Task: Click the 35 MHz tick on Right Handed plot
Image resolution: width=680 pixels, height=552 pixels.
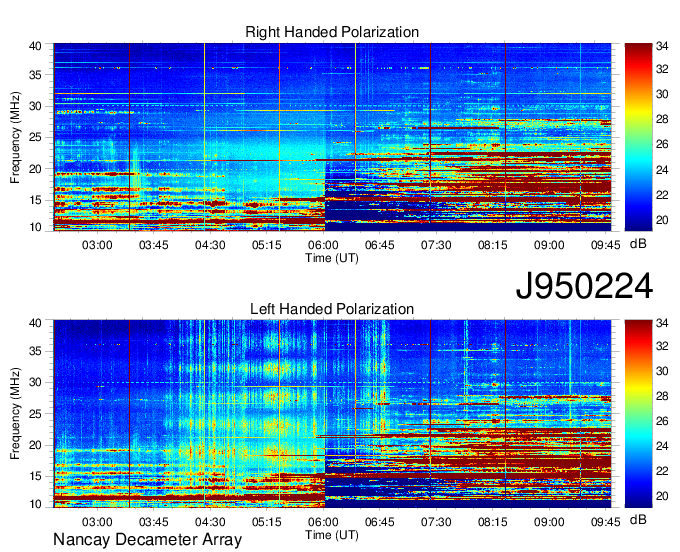Action: point(36,75)
